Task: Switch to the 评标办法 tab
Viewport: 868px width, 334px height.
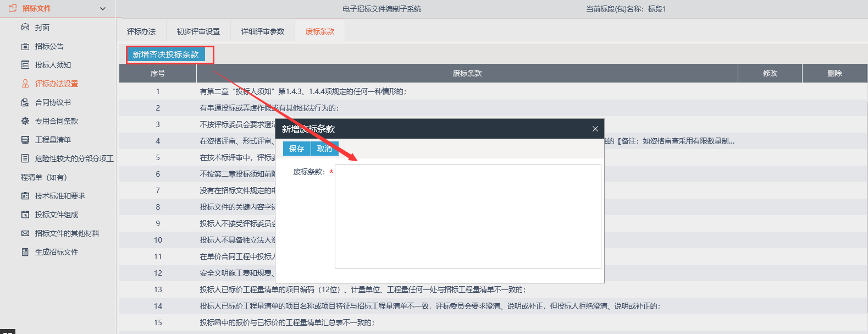Action: point(141,31)
